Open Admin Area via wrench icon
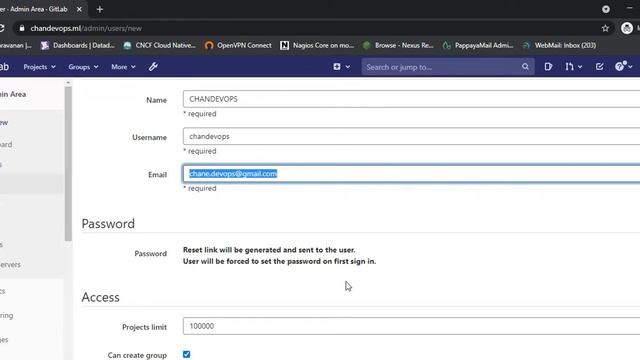640x360 pixels. pos(153,67)
